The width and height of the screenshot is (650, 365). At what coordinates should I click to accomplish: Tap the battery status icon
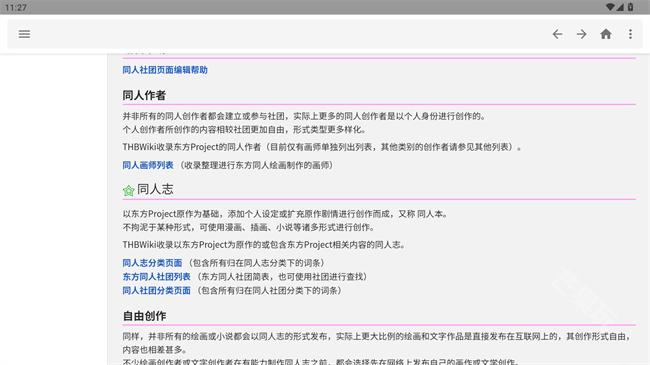point(631,7)
